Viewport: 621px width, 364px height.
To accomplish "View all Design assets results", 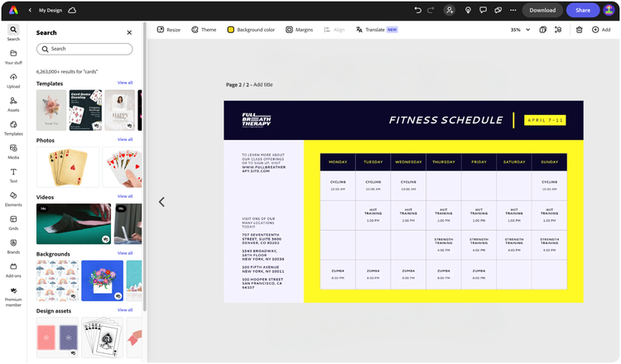I will click(x=125, y=309).
